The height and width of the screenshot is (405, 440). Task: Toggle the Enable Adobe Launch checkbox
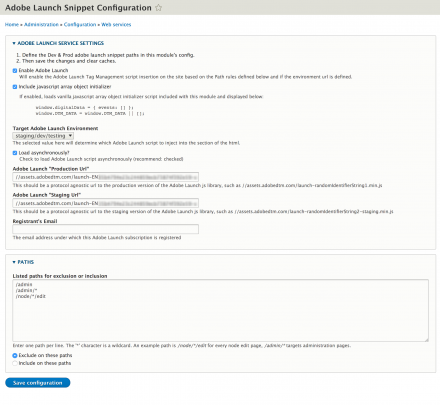[x=15, y=71]
